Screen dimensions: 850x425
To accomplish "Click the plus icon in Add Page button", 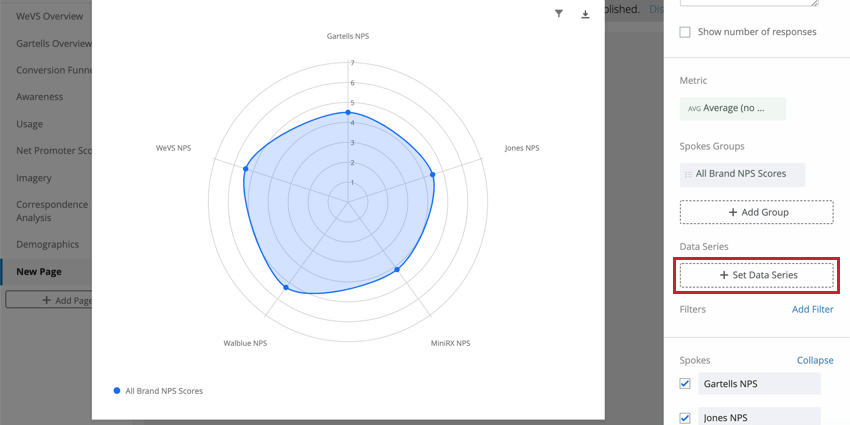I will [47, 300].
